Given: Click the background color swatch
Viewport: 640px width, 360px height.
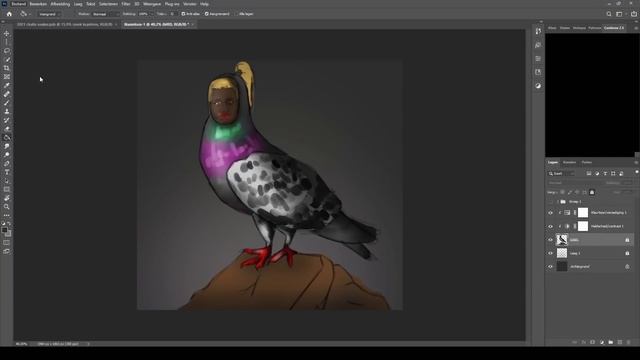Looking at the screenshot, I should tap(8, 233).
